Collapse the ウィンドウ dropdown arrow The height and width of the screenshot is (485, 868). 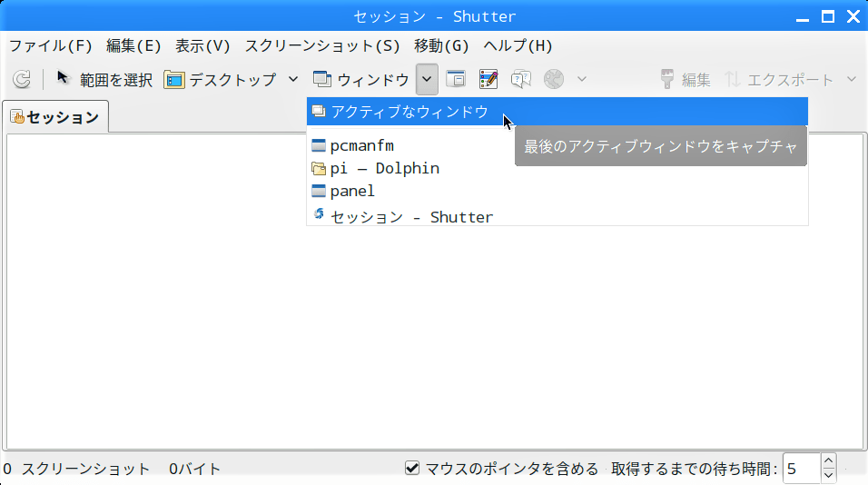point(427,79)
